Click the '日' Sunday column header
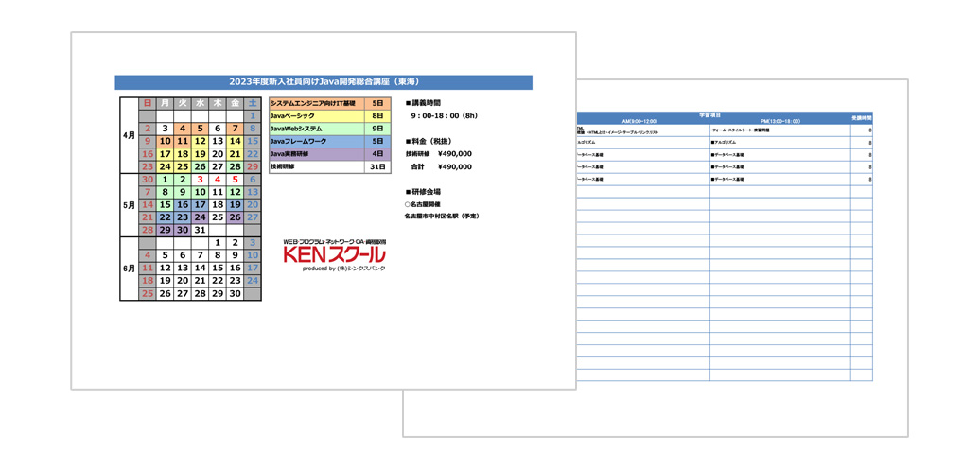 click(148, 103)
